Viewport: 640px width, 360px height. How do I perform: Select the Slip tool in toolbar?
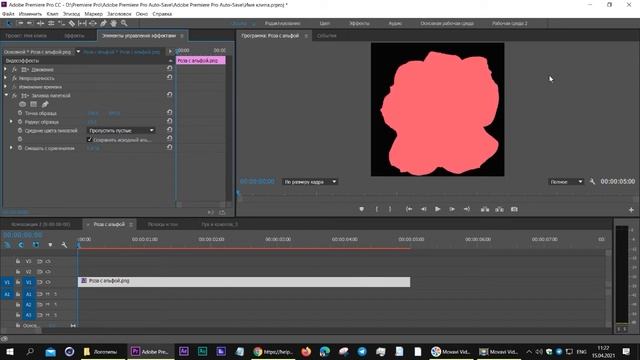pyautogui.click(x=82, y=24)
